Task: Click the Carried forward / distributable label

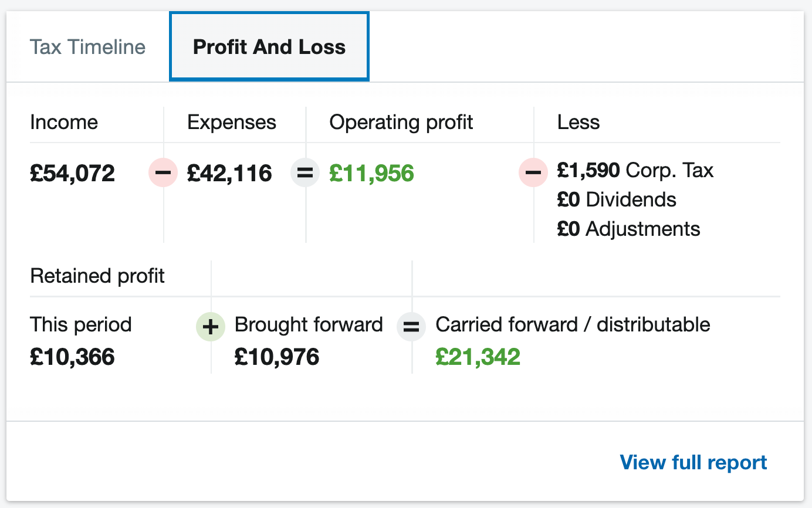Action: (573, 324)
